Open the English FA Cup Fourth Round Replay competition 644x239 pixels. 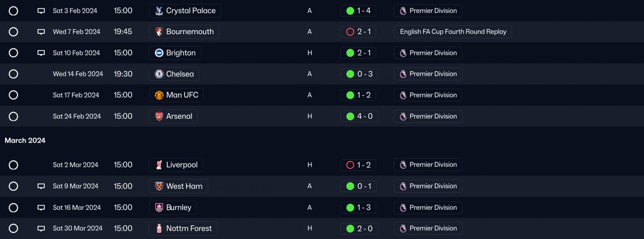pyautogui.click(x=453, y=32)
